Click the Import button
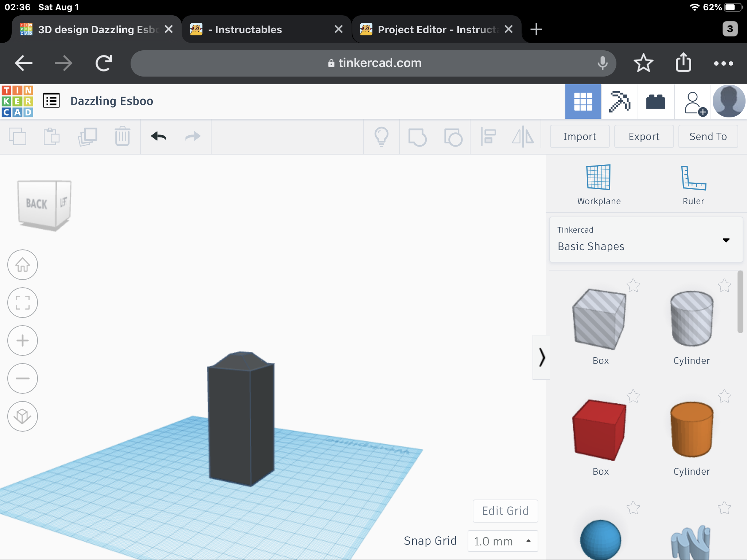The height and width of the screenshot is (560, 747). (x=580, y=136)
